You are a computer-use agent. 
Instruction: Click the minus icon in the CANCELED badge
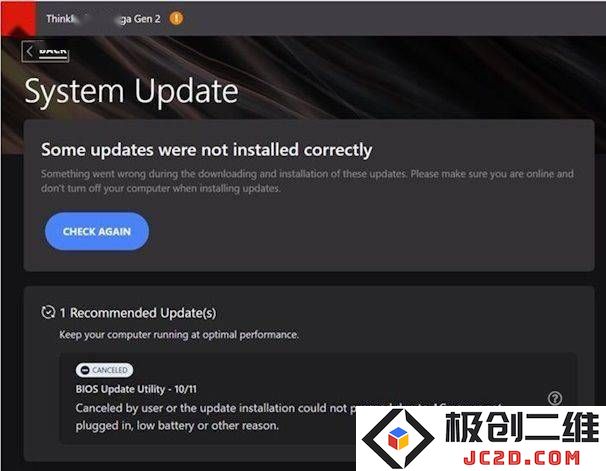click(x=85, y=370)
